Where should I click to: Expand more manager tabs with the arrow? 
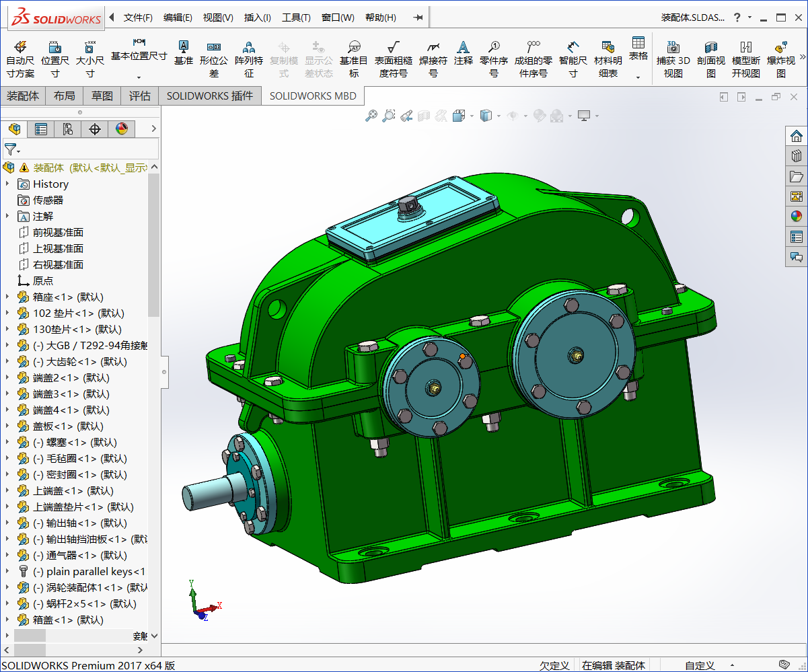click(153, 129)
